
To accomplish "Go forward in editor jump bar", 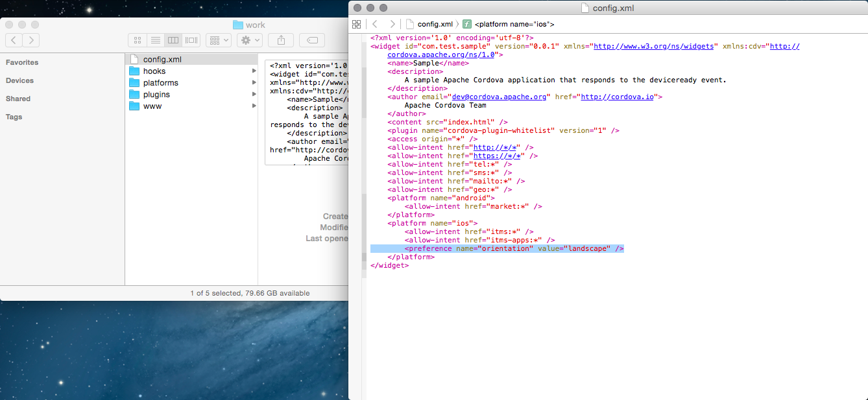I will pos(392,24).
